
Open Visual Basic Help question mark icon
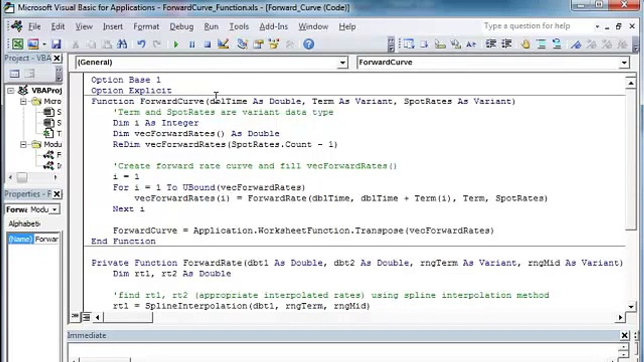coord(308,44)
